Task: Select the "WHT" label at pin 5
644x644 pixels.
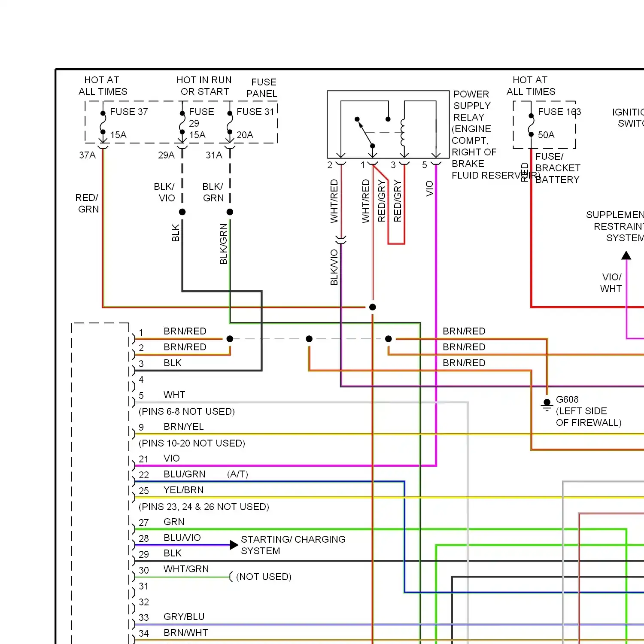Action: point(174,395)
